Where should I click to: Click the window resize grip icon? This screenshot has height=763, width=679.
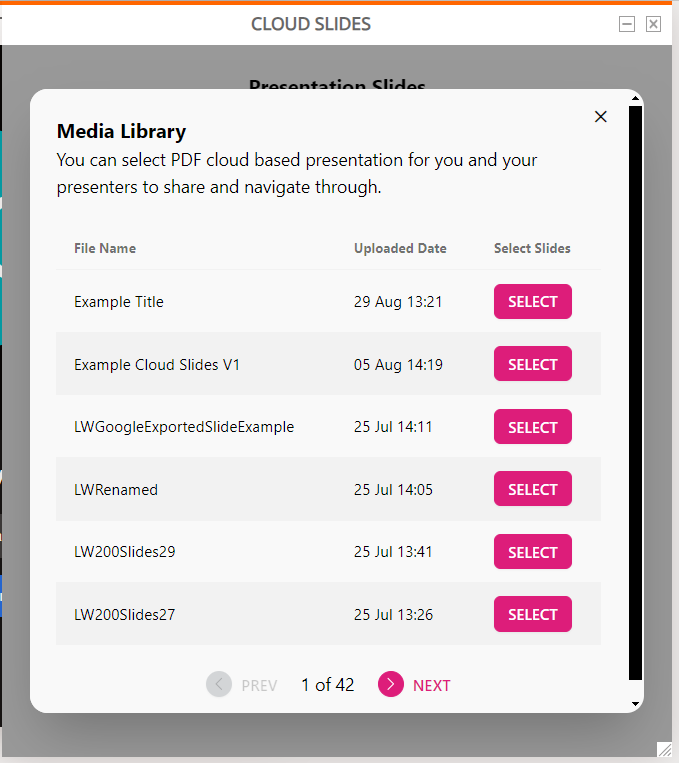click(664, 749)
